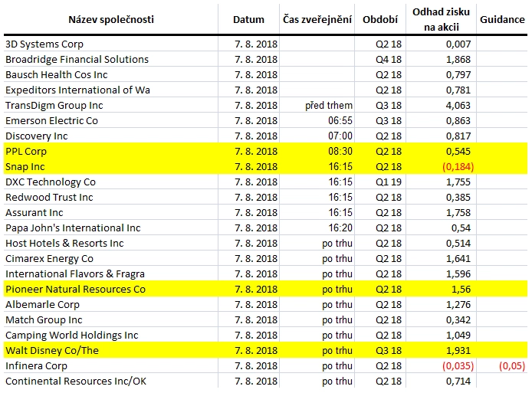Click the 'Q4 18' period for Broadridge
The width and height of the screenshot is (532, 393).
click(x=389, y=59)
